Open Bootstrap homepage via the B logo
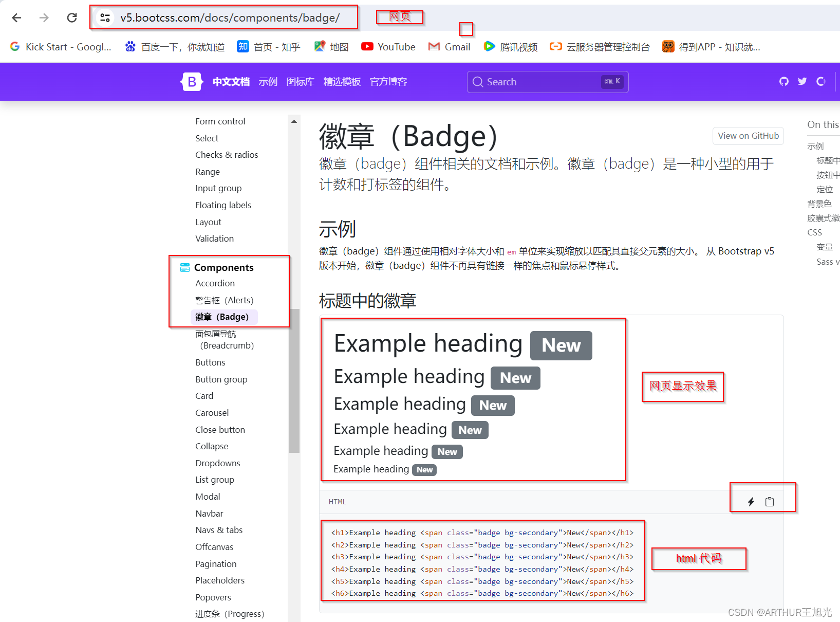 [192, 81]
